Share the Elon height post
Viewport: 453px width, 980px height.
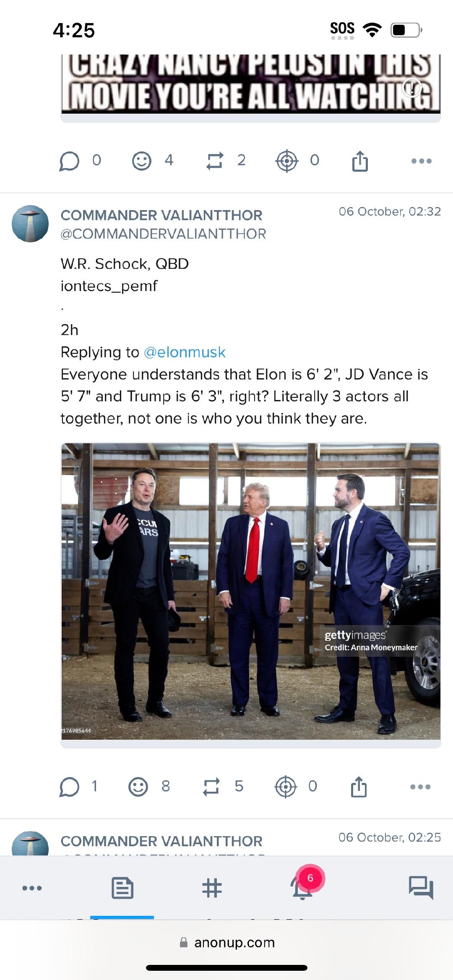(x=359, y=786)
